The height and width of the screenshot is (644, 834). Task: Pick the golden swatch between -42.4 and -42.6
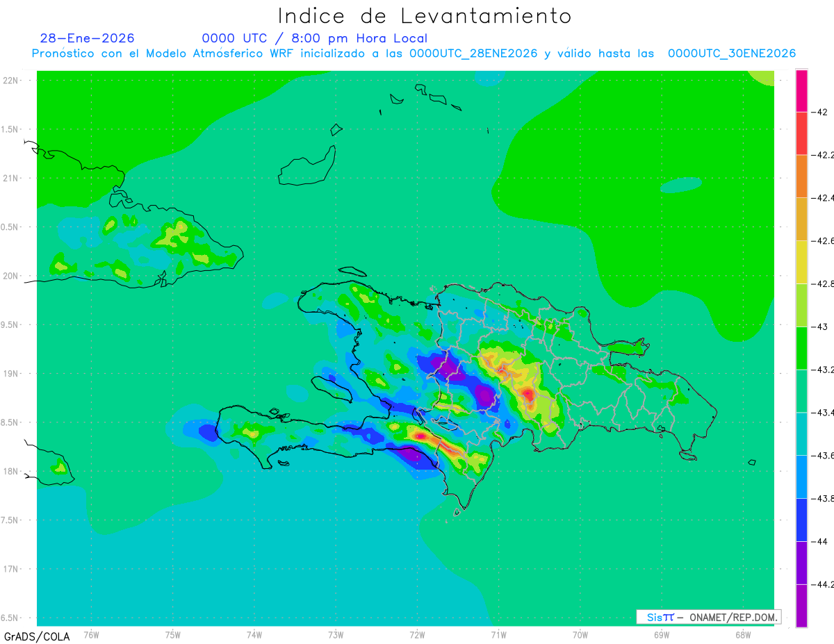click(801, 219)
